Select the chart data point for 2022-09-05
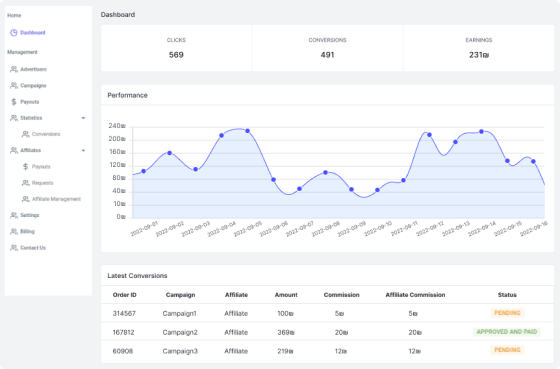560x369 pixels. click(x=248, y=131)
